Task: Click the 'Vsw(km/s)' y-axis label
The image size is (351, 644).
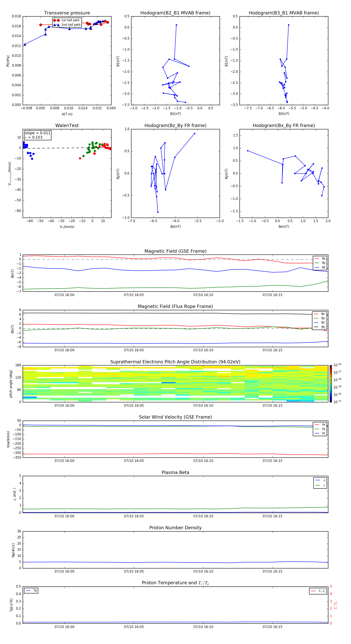Action: pyautogui.click(x=8, y=439)
